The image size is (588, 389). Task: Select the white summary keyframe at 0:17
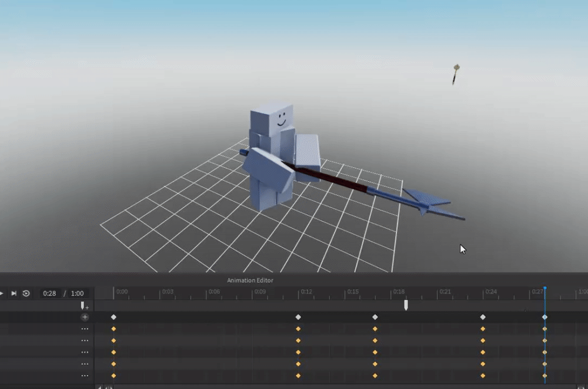click(375, 317)
